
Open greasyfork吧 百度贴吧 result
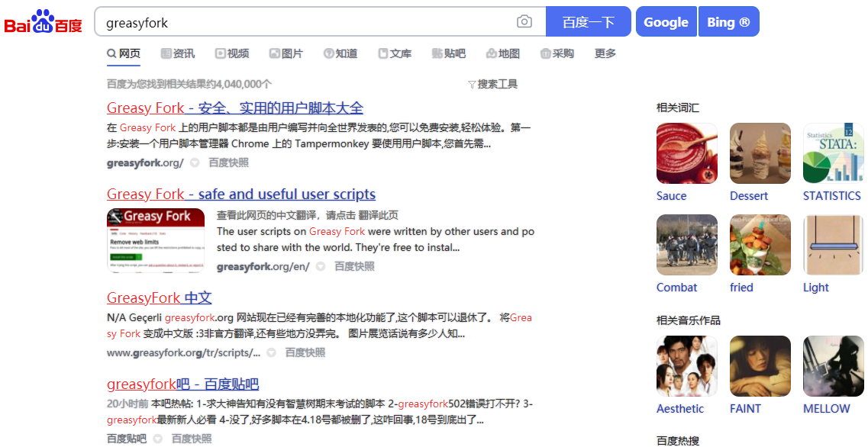182,384
